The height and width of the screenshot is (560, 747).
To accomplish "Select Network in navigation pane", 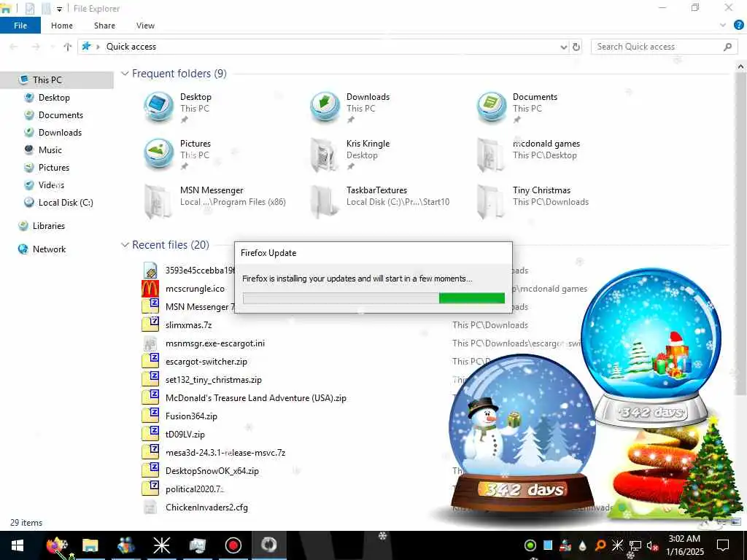I will click(49, 249).
